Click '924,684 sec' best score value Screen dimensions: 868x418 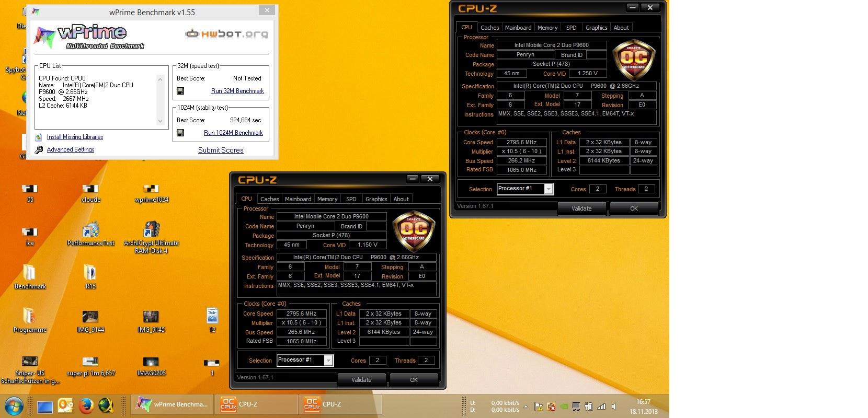(245, 120)
